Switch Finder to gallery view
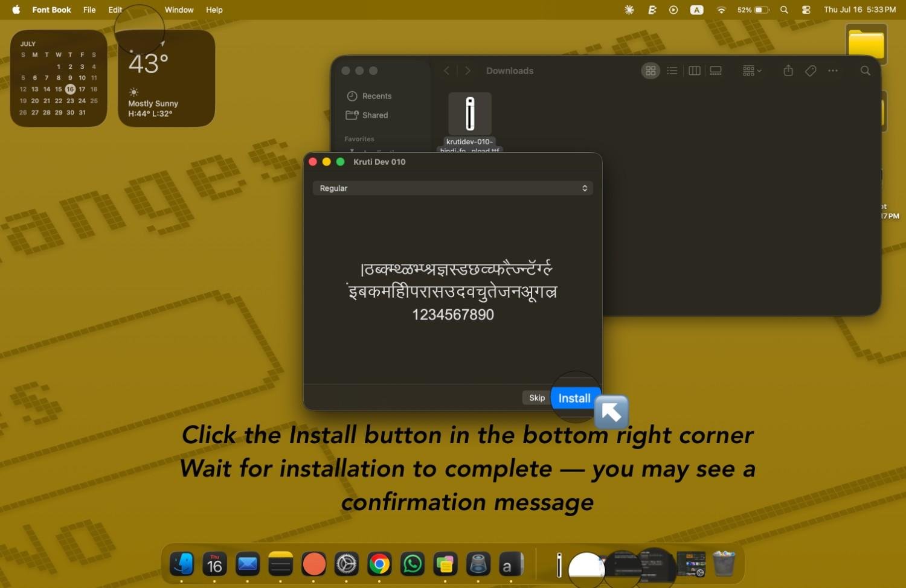The image size is (906, 588). pos(716,71)
